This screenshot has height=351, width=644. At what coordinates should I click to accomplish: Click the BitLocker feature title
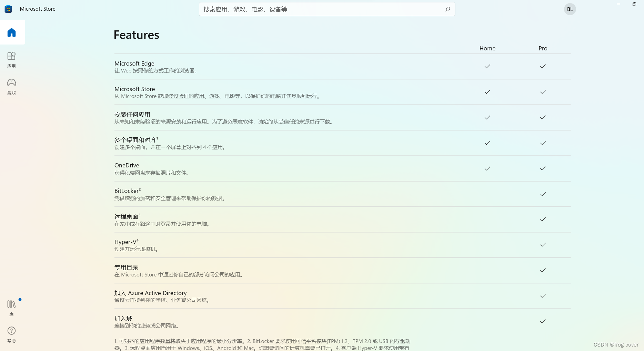pyautogui.click(x=128, y=191)
